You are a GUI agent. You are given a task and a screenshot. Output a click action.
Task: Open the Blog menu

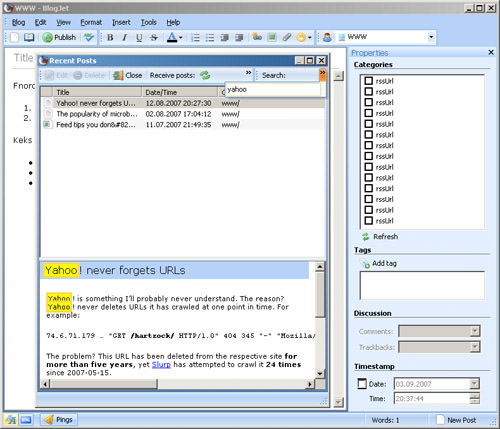pos(18,22)
